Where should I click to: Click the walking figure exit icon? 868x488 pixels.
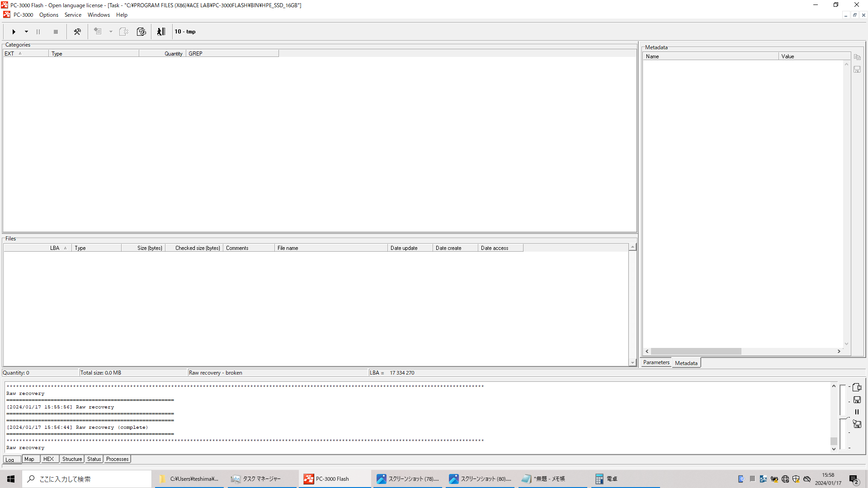[x=161, y=32]
